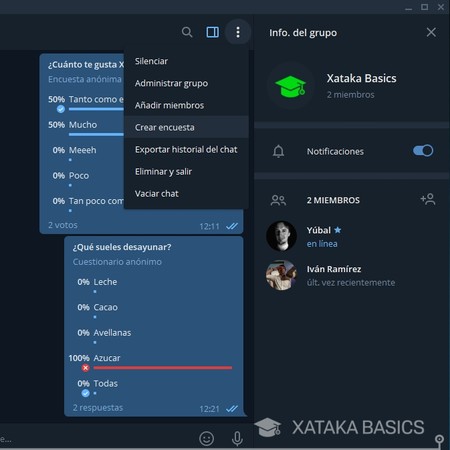Click the ¿Qué sueles desayunar? quiz title
450x450 pixels.
coord(122,247)
